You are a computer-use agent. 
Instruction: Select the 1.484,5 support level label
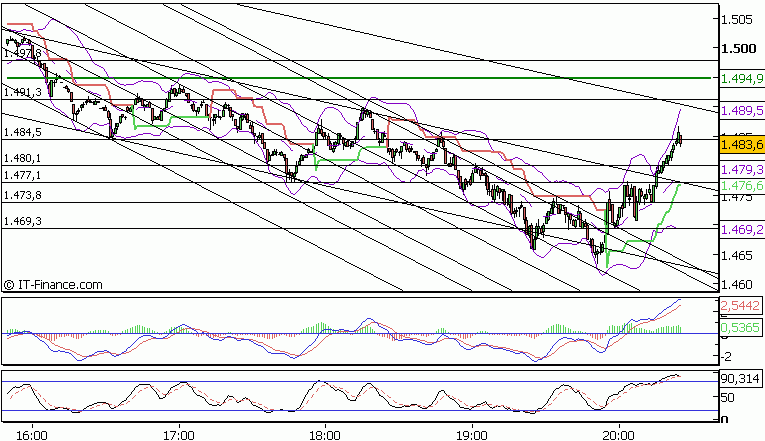(22, 132)
